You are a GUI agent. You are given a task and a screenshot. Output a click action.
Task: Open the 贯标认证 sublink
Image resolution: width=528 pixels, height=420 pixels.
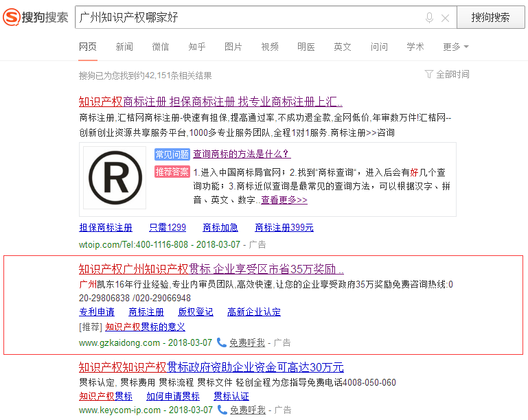[231, 397]
